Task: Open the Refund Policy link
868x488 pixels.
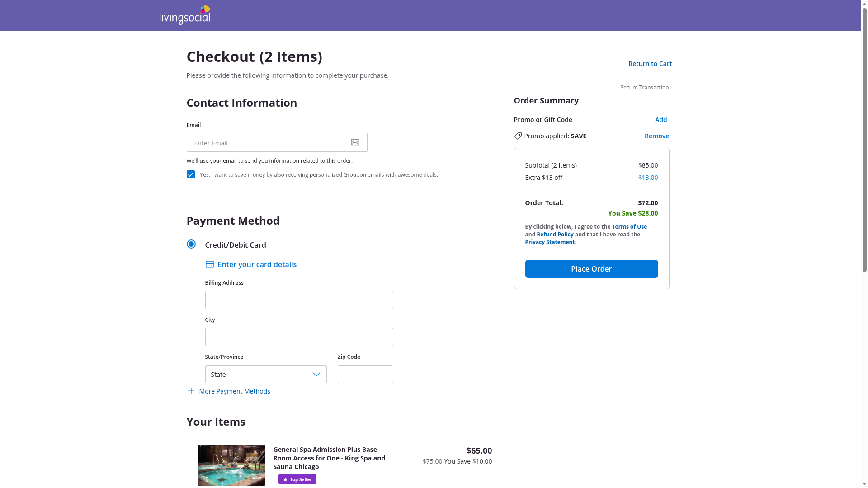Action: tap(555, 235)
